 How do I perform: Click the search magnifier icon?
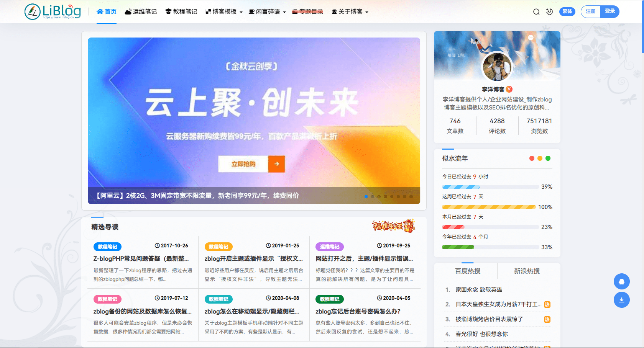click(x=536, y=11)
